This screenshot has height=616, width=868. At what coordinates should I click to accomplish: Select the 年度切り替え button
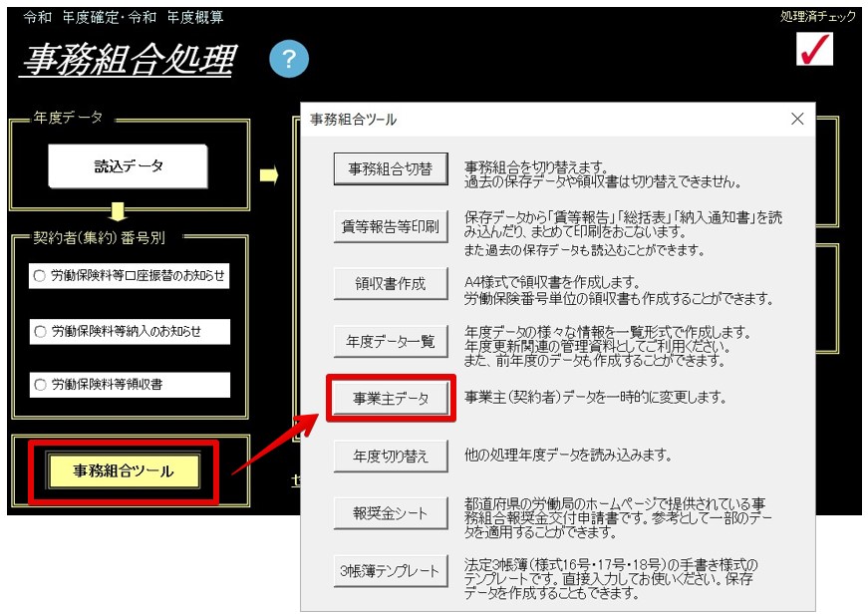pyautogui.click(x=391, y=457)
